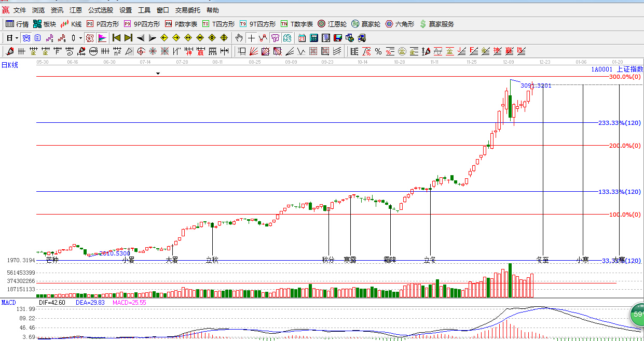The width and height of the screenshot is (644, 341).
Task: Click the 冬至 solar term marker
Action: tap(542, 260)
